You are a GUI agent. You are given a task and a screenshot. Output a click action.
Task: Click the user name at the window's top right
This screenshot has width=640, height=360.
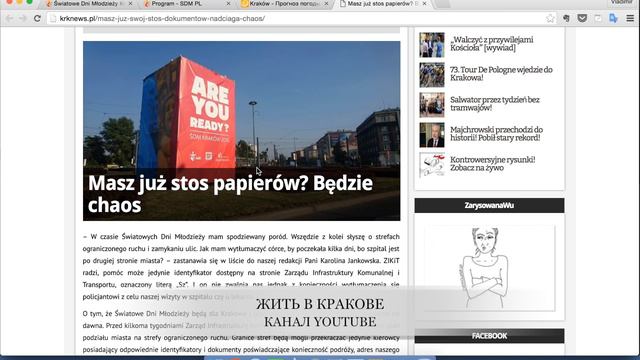pos(622,2)
